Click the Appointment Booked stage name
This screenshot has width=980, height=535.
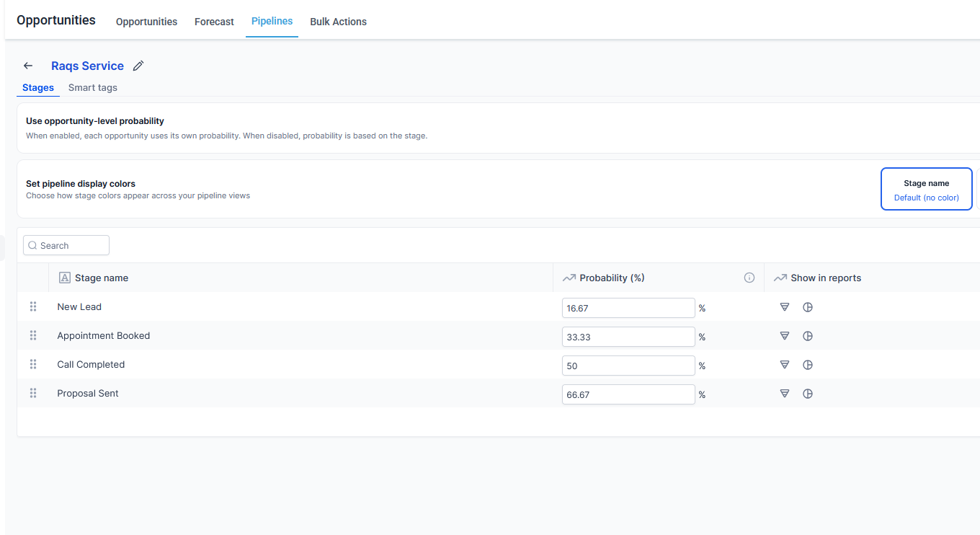(x=104, y=335)
